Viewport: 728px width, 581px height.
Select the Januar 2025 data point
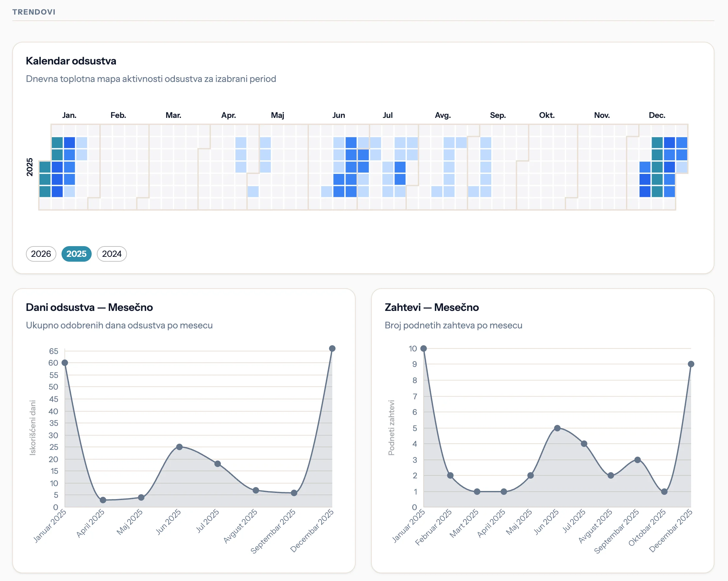point(64,363)
